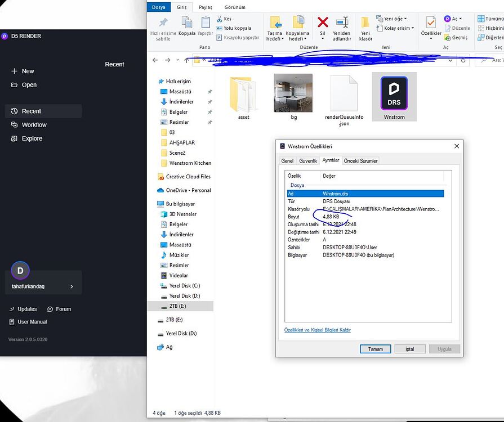This screenshot has height=422, width=504.
Task: Switch to the Güvenlik tab
Action: pyautogui.click(x=307, y=161)
